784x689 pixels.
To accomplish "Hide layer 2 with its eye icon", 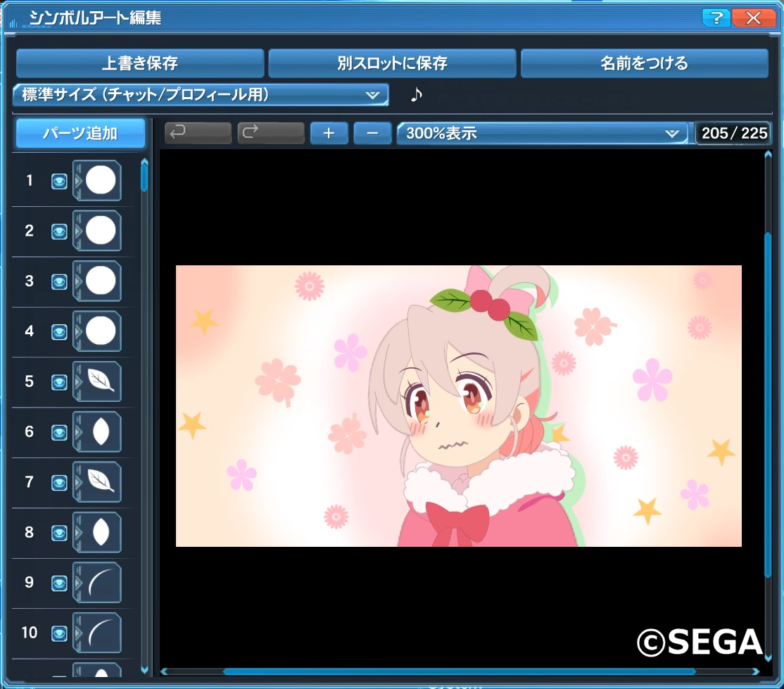I will click(x=59, y=232).
